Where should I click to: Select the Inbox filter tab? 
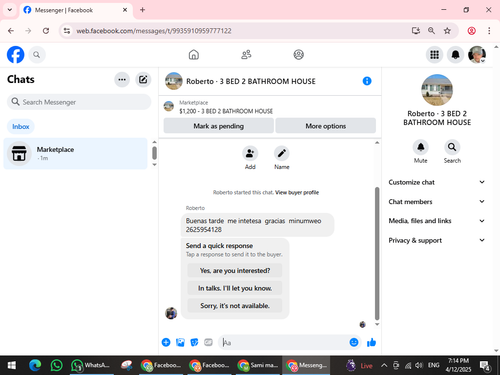pyautogui.click(x=21, y=127)
